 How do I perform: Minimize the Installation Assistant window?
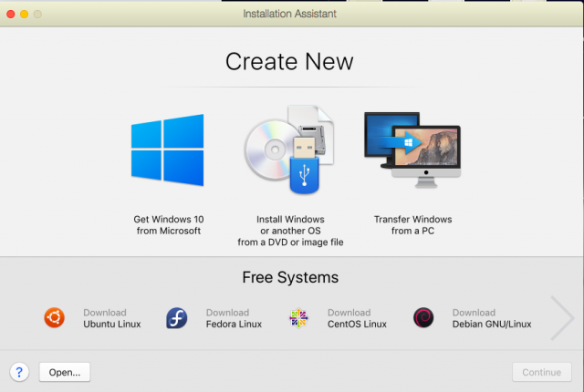(x=25, y=15)
